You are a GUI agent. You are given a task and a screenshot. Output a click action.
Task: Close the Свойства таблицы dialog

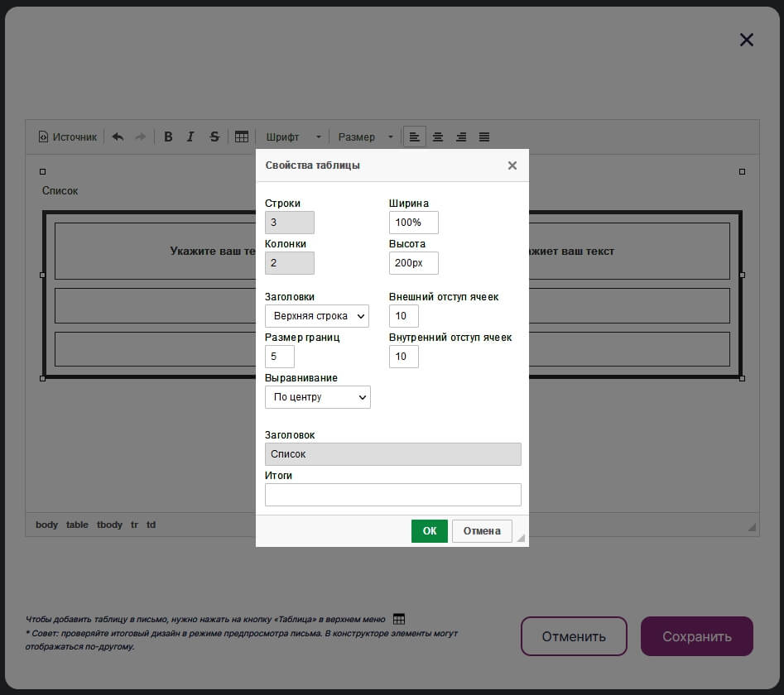tap(512, 165)
